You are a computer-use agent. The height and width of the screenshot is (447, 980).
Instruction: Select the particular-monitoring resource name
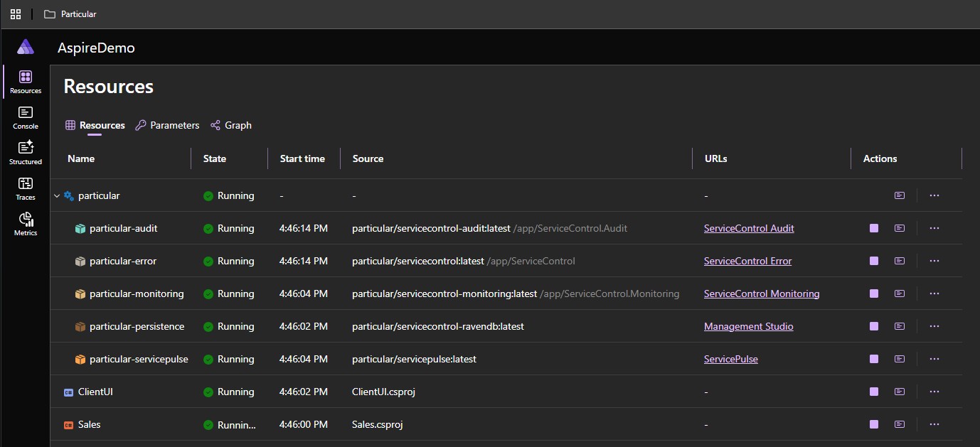[x=137, y=293]
